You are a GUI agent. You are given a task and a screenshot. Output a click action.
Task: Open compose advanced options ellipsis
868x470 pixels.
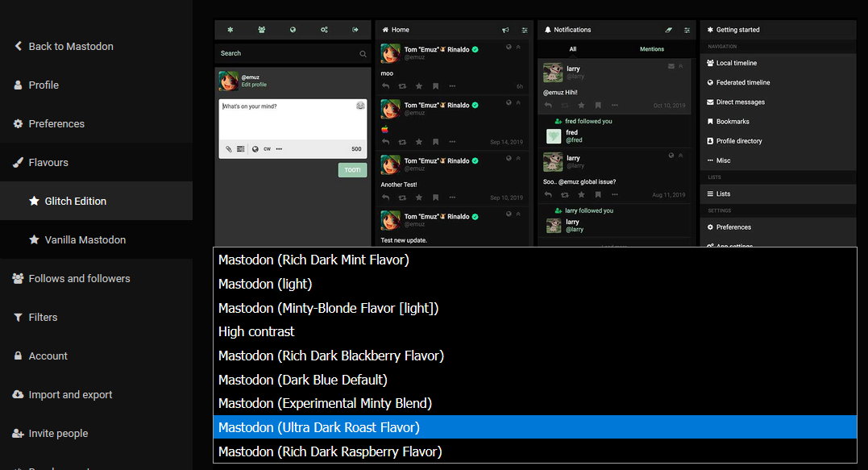coord(279,149)
